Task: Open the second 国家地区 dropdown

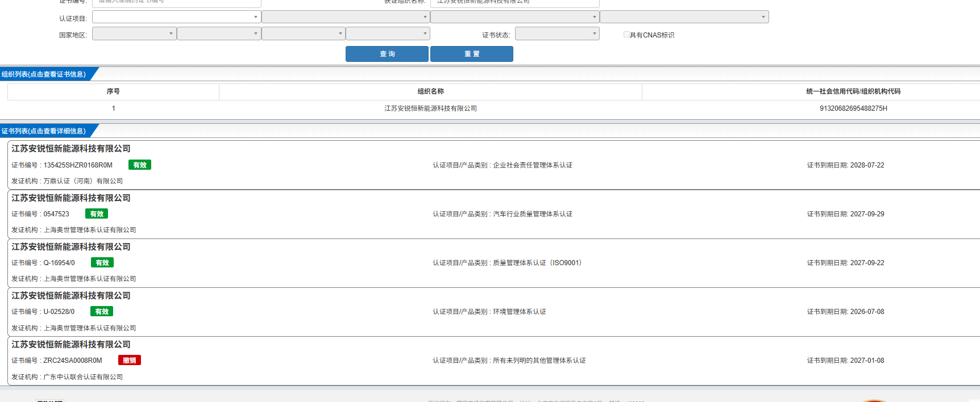Action: click(x=219, y=33)
